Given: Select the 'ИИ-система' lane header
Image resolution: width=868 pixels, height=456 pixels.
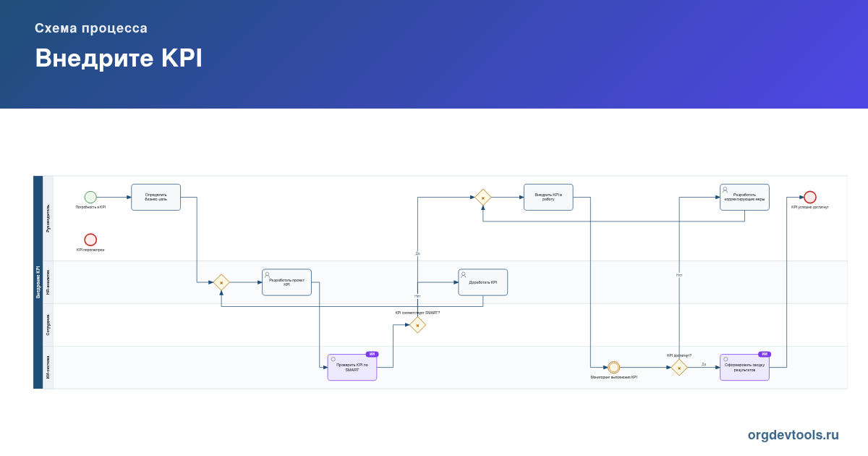Looking at the screenshot, I should [48, 367].
